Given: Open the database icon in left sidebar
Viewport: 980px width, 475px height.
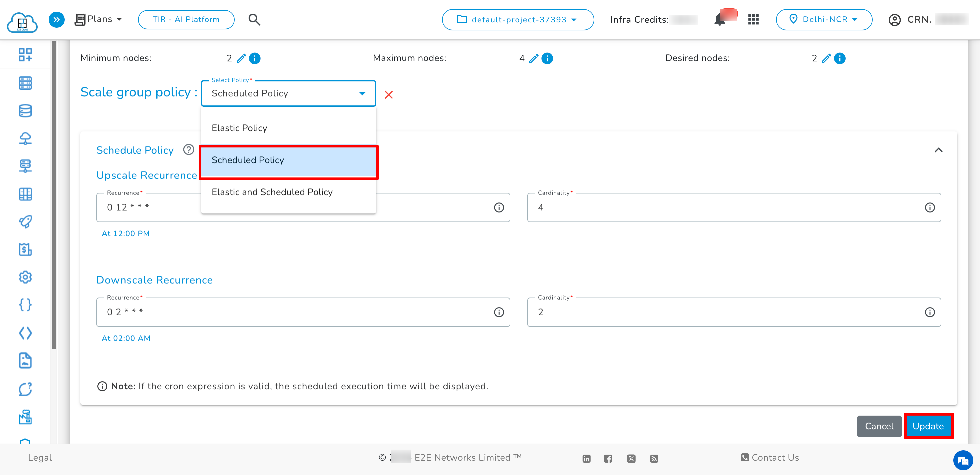Looking at the screenshot, I should 25,111.
